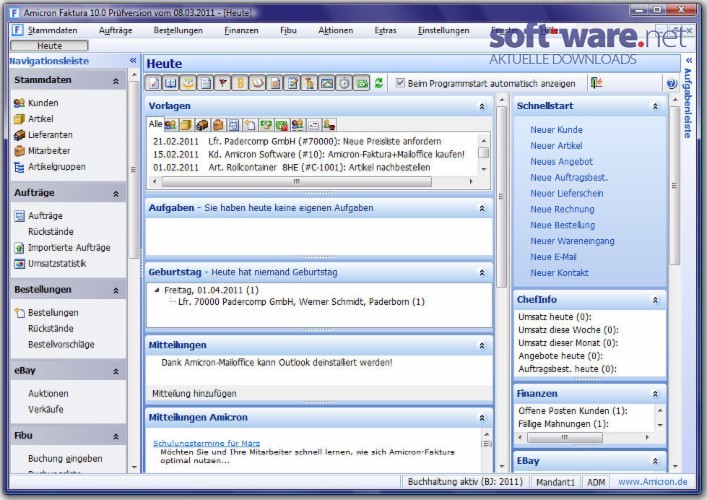Collapse the Geburtstag panel
The image size is (707, 500).
tap(482, 272)
